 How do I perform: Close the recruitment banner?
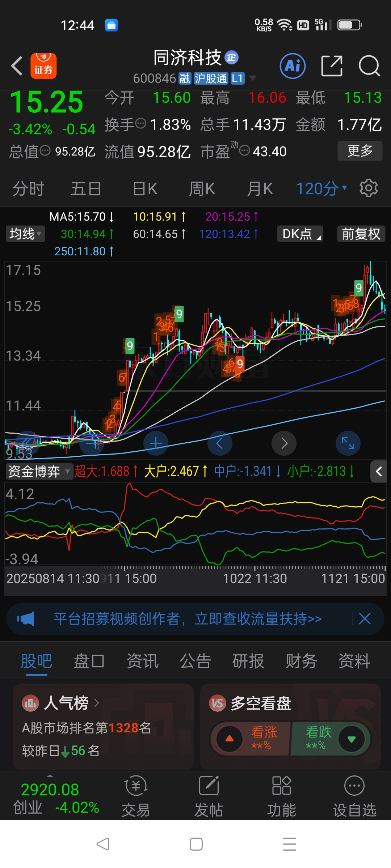pyautogui.click(x=365, y=618)
